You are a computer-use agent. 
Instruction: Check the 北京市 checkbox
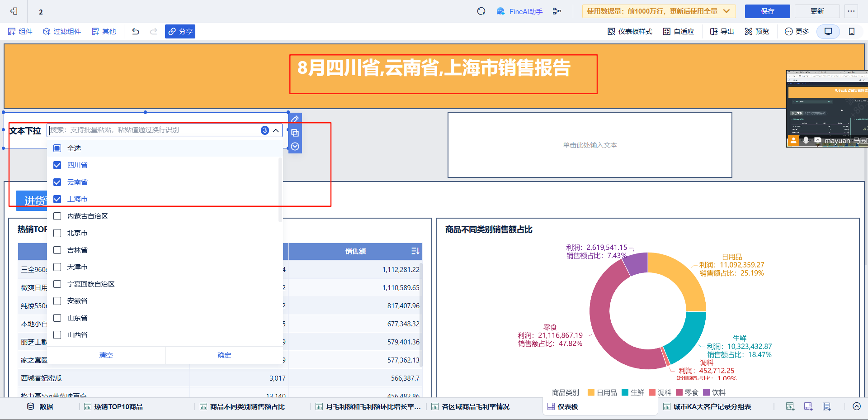57,233
